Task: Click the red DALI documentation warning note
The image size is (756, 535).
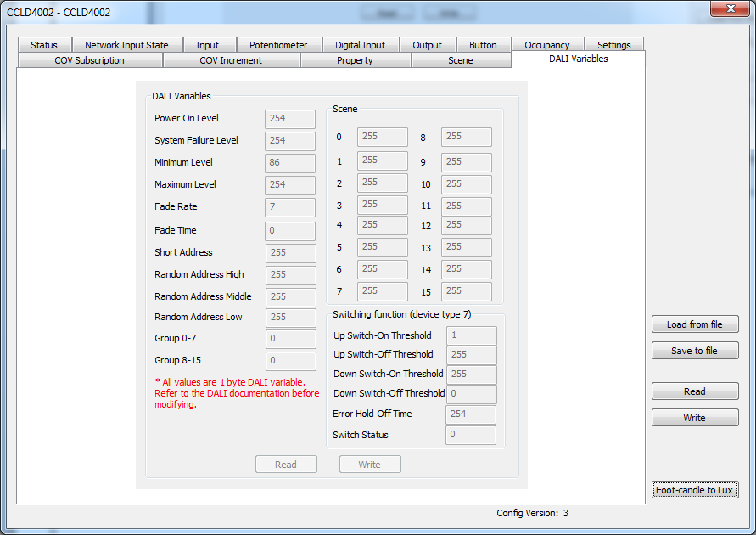Action: (236, 393)
